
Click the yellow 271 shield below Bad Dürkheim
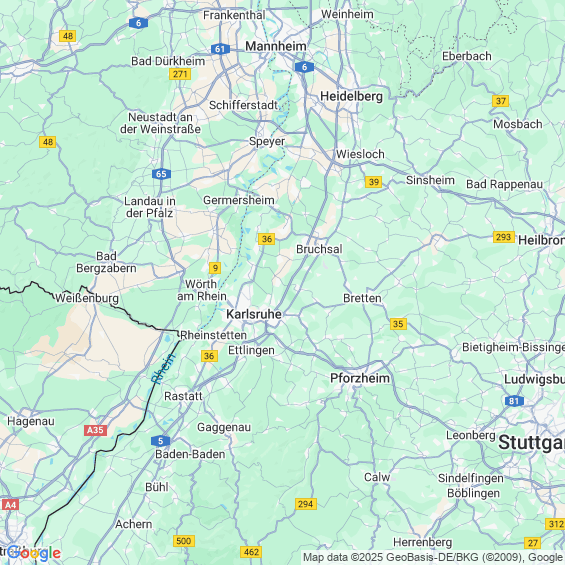pos(180,74)
